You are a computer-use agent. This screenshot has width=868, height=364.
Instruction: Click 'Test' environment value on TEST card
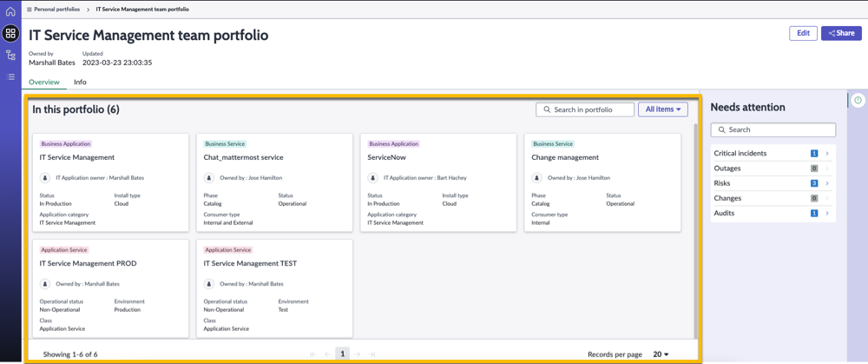point(284,310)
